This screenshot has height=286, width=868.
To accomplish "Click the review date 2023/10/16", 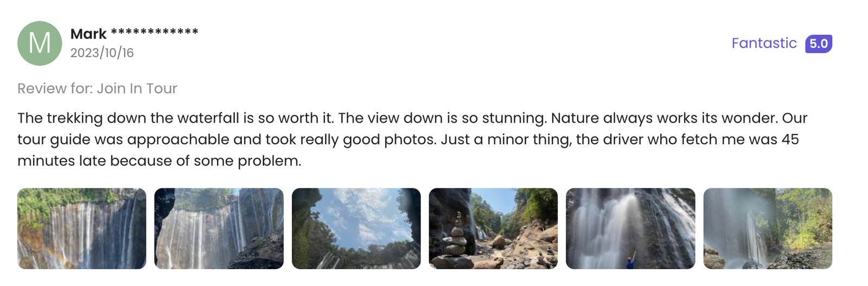I will pos(102,53).
